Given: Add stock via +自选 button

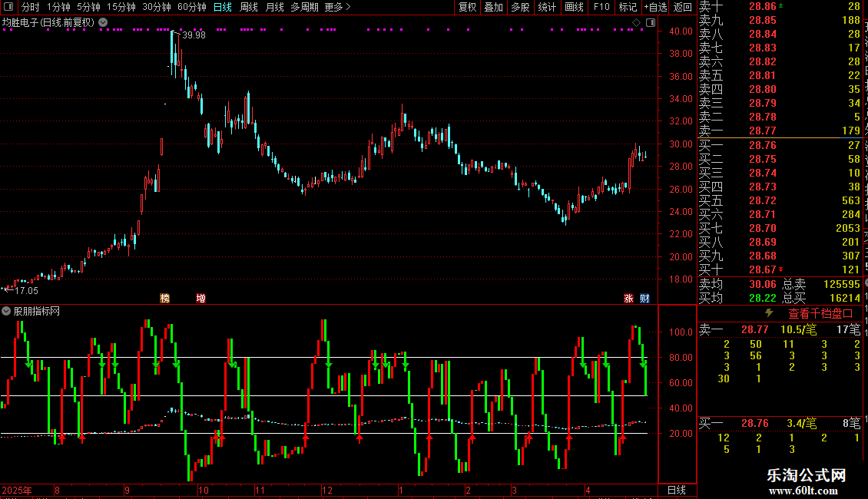Looking at the screenshot, I should [656, 7].
